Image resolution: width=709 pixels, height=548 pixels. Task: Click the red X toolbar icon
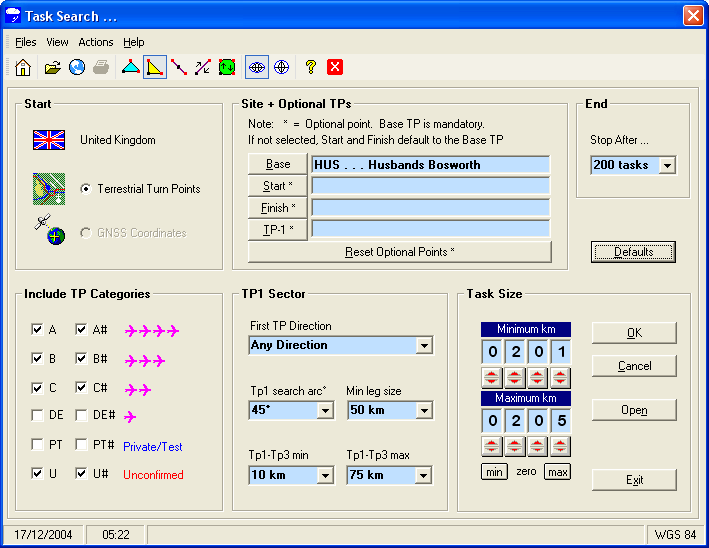tap(335, 68)
